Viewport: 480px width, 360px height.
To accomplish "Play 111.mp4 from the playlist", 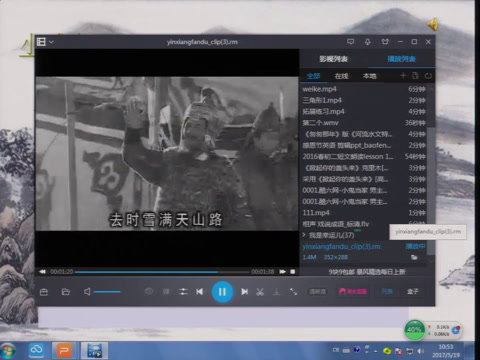I will 363,213.
